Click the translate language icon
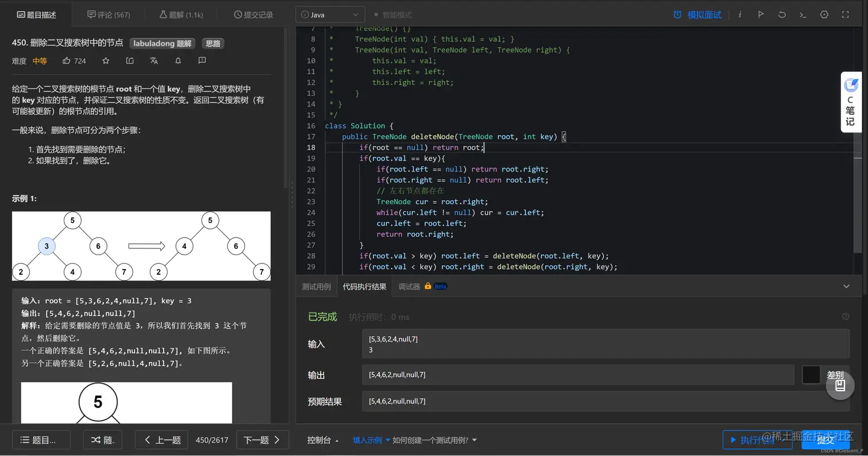 click(x=154, y=60)
